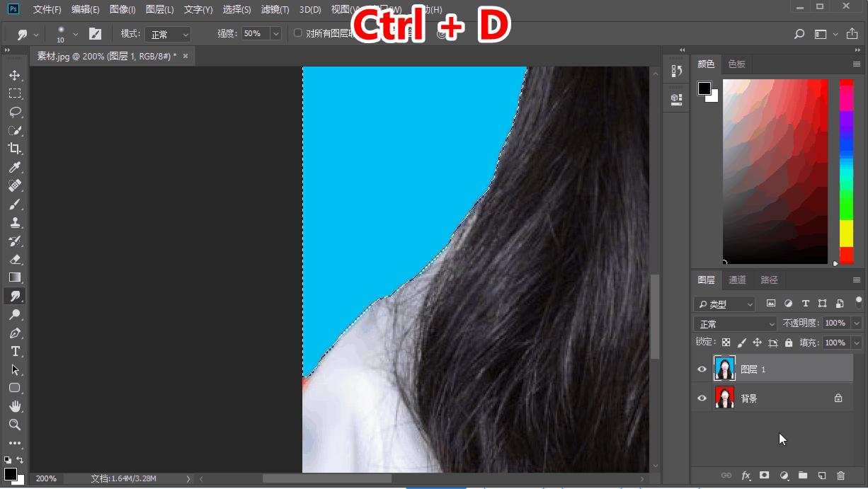Open the Search icon in options bar

tap(799, 34)
